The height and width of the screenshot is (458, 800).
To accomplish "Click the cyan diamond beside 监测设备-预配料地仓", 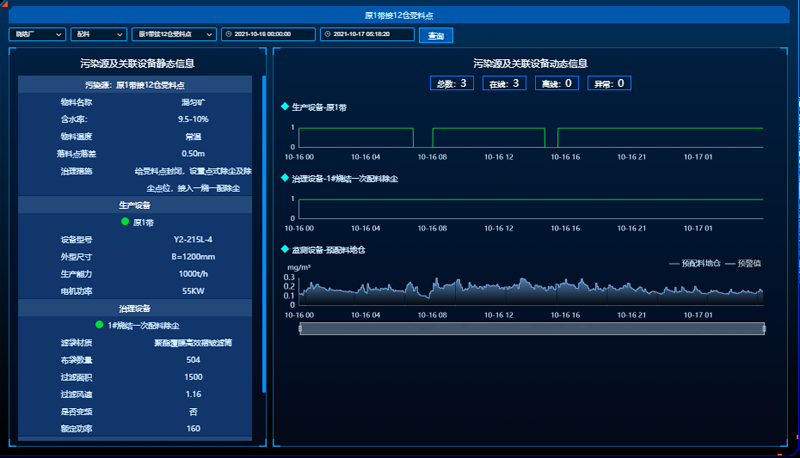I will click(285, 249).
